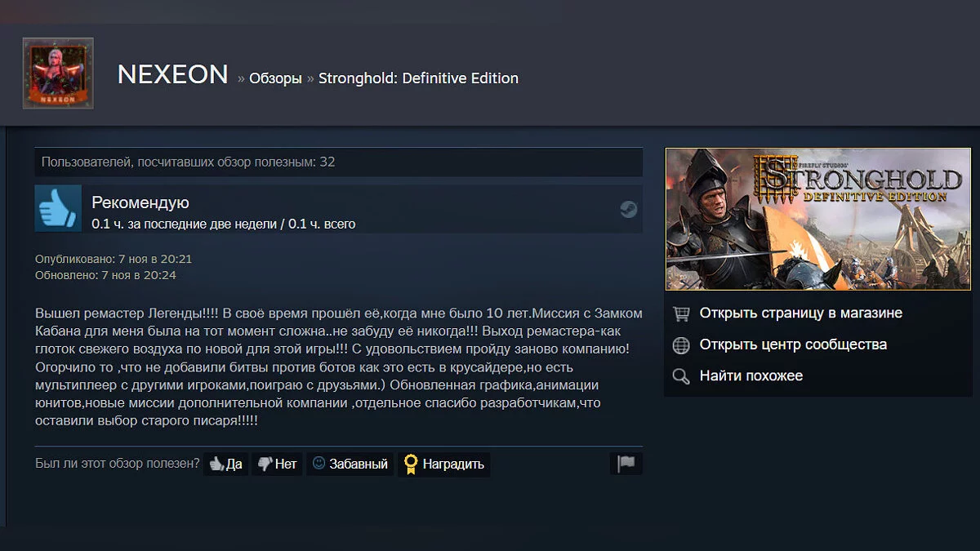
Task: Click Открыть страницу в магазине link
Action: tap(800, 313)
